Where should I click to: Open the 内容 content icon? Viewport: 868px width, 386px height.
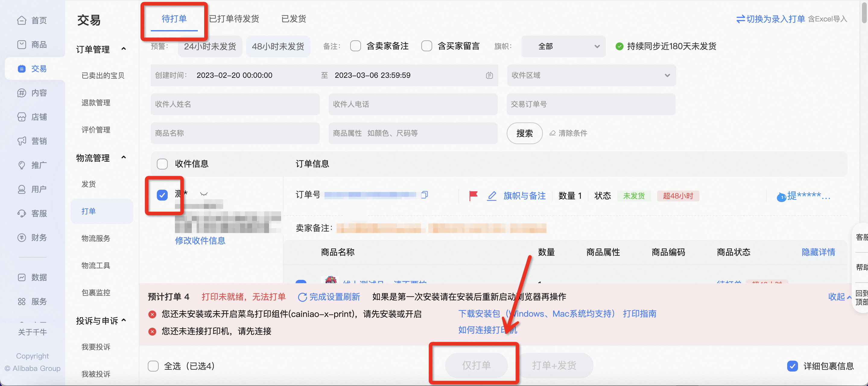coord(22,93)
